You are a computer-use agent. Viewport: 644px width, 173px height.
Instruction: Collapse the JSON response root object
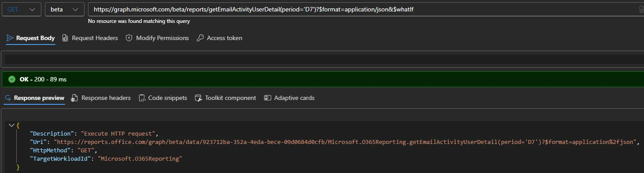(x=11, y=125)
